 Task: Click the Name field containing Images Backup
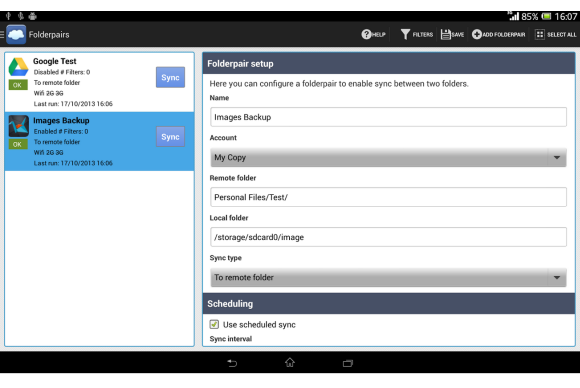point(388,117)
